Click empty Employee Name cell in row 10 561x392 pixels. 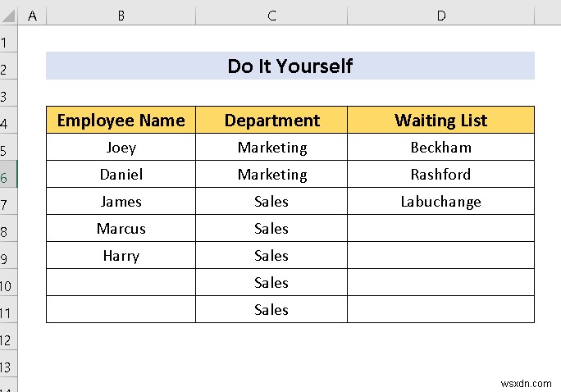point(121,283)
